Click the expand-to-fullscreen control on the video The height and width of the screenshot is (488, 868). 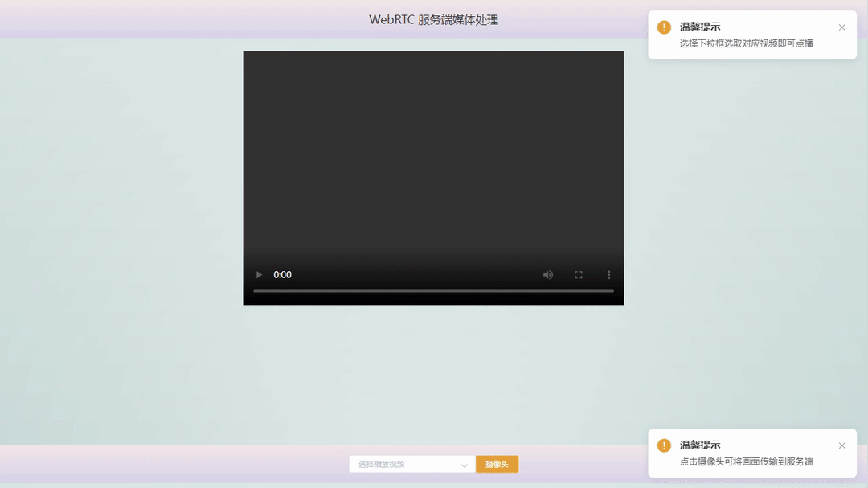(578, 274)
